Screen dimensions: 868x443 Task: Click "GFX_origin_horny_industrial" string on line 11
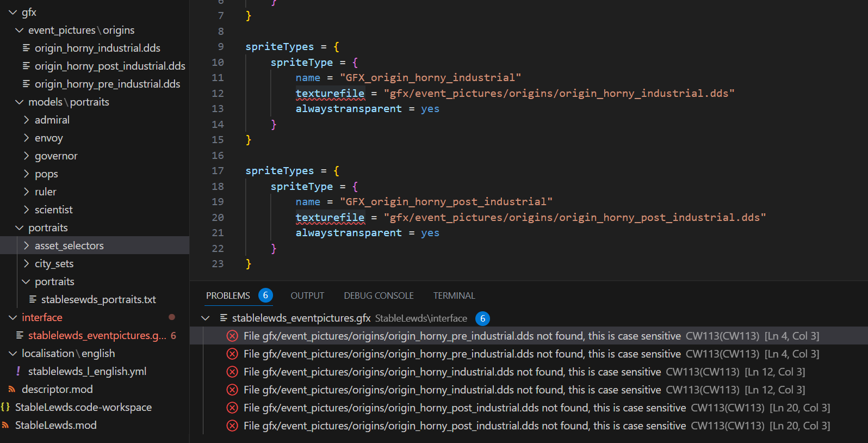[430, 77]
